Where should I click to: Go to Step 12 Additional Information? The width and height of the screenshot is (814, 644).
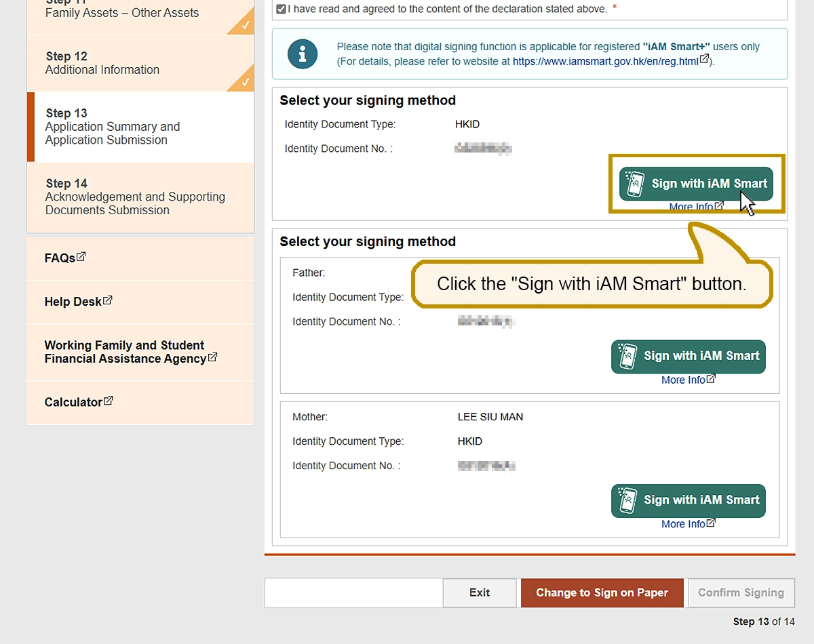[140, 63]
